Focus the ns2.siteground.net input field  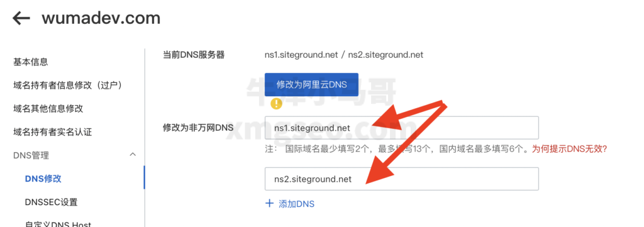click(402, 179)
